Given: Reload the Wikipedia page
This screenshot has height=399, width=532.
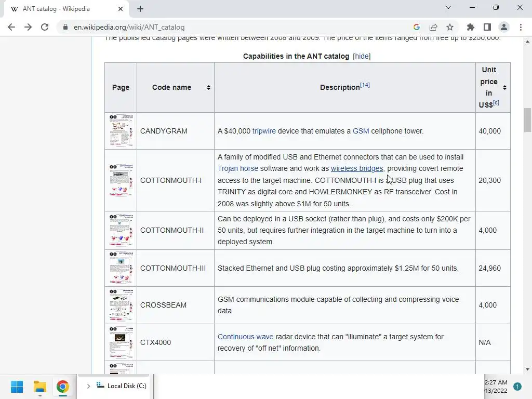Looking at the screenshot, I should [45, 27].
